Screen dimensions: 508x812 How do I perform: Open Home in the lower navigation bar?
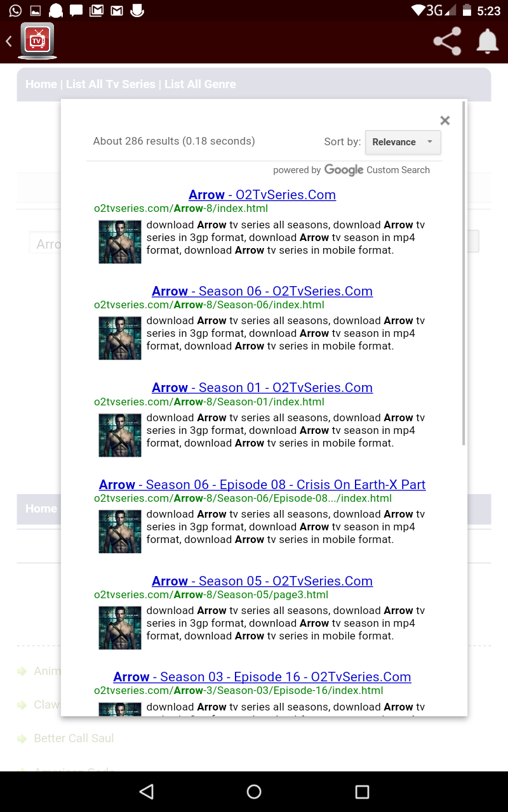(x=41, y=509)
